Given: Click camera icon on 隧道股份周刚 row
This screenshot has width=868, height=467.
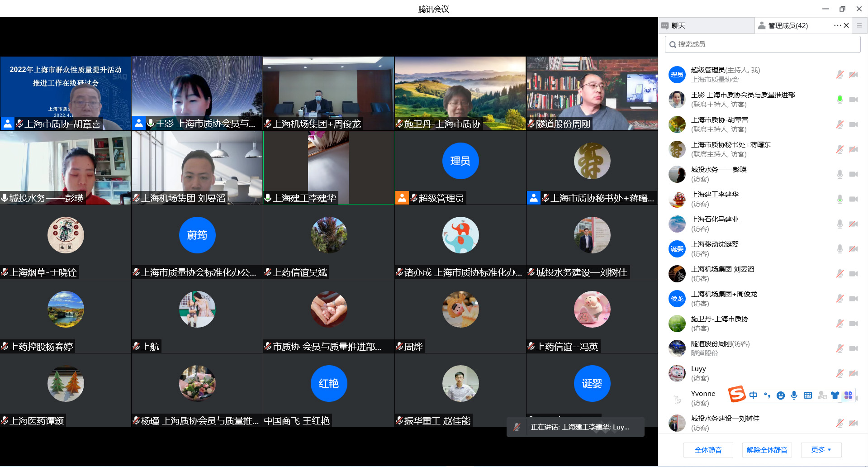Looking at the screenshot, I should [854, 348].
